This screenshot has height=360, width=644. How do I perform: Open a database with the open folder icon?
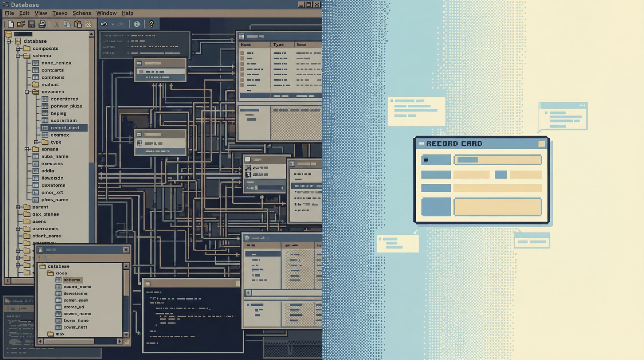21,24
